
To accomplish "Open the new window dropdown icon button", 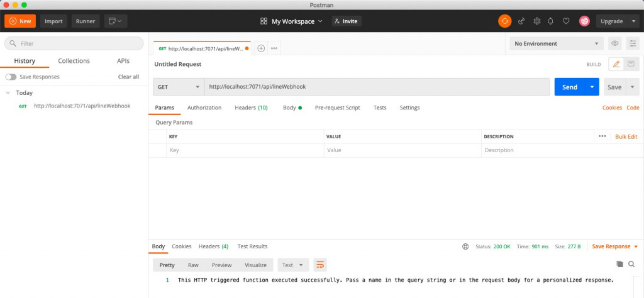I will pos(116,21).
